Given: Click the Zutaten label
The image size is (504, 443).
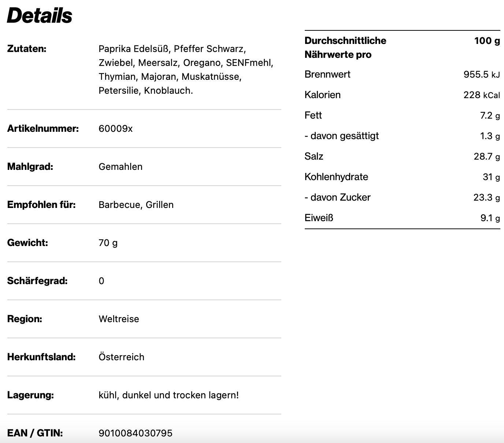Looking at the screenshot, I should [27, 49].
